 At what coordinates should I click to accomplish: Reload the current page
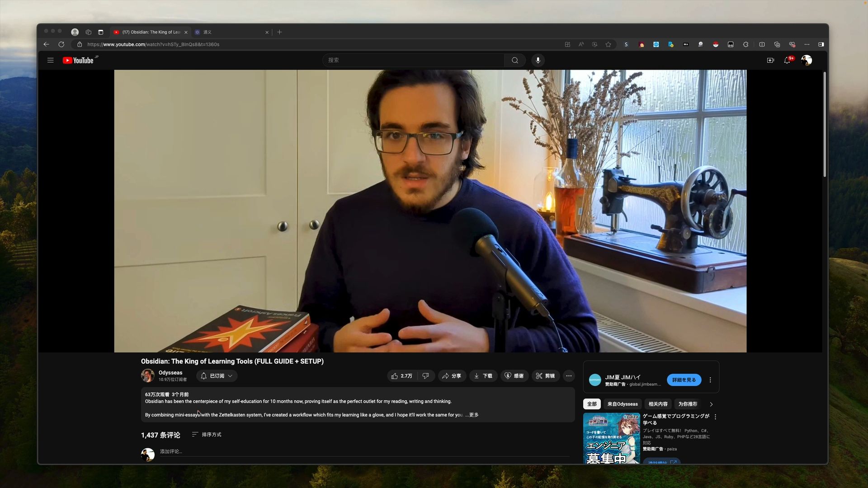(x=61, y=44)
